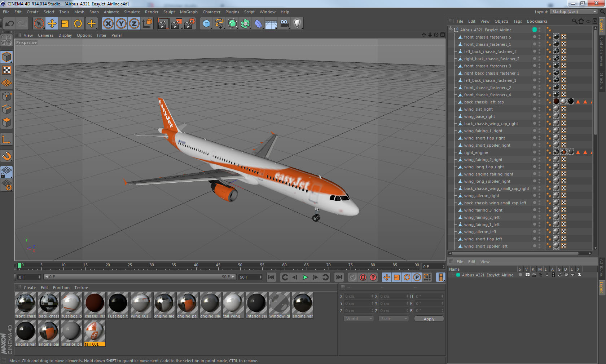Switch the coordinate system icon
The height and width of the screenshot is (364, 606).
[147, 24]
